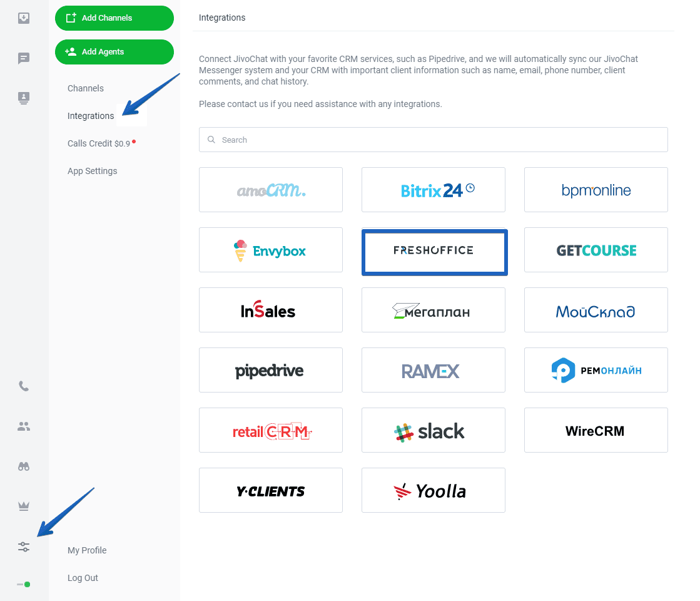The width and height of the screenshot is (700, 601).
Task: Click the Add Channels button
Action: click(114, 18)
